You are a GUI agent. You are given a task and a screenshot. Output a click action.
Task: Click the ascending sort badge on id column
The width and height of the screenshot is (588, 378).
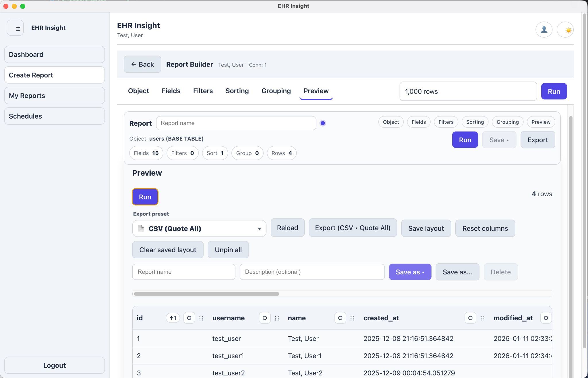173,318
